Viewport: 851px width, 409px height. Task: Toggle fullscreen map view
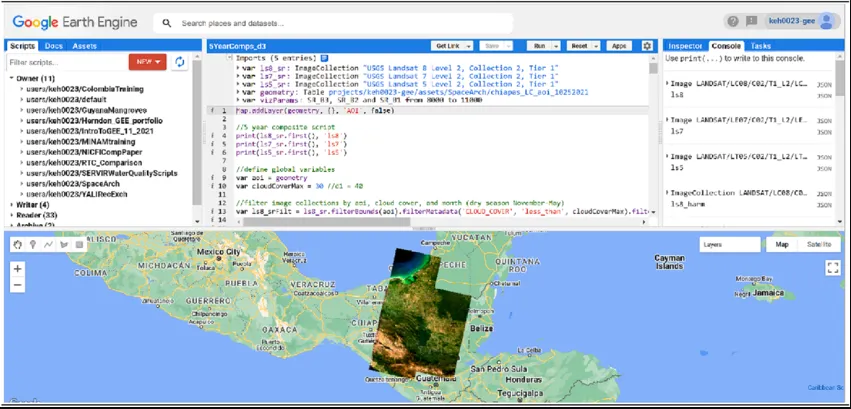coord(832,267)
